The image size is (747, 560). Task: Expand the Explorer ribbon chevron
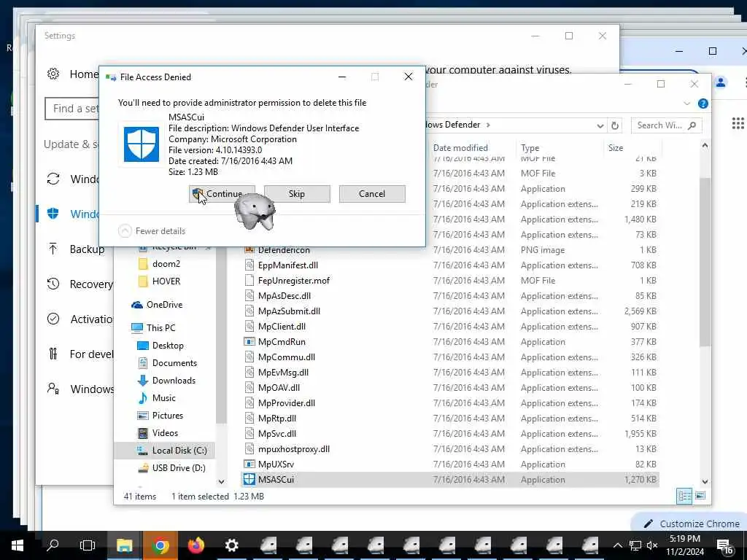pos(686,104)
